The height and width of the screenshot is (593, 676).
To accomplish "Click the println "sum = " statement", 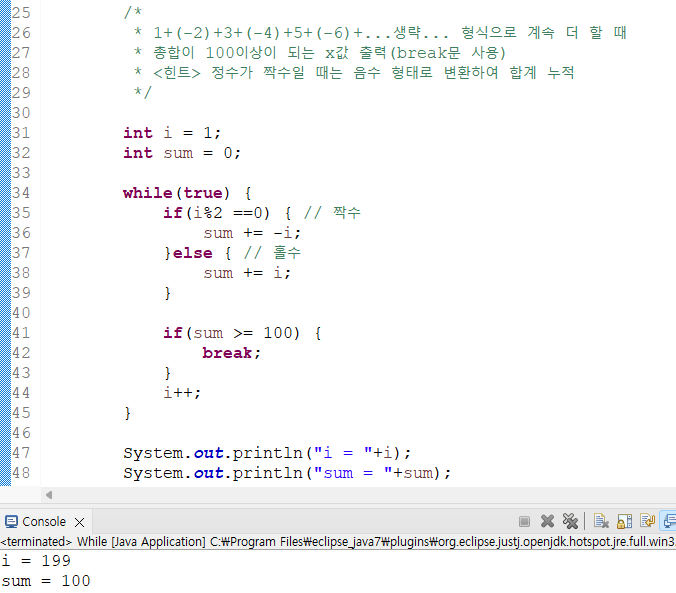I will (287, 473).
